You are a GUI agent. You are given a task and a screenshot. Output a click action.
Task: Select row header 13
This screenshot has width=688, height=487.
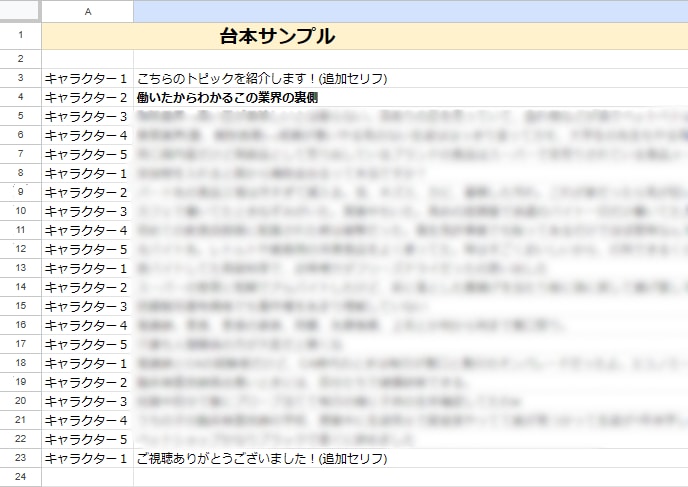pyautogui.click(x=21, y=268)
